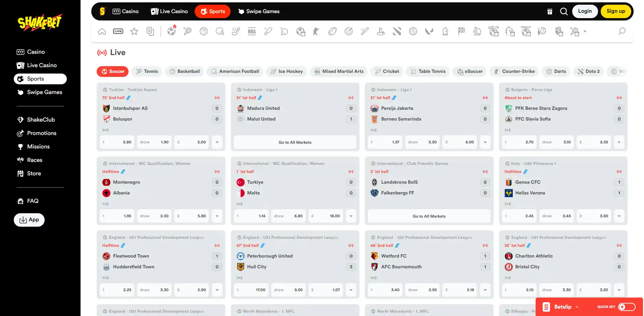Select the tennis racket icon in toolbar

click(188, 32)
